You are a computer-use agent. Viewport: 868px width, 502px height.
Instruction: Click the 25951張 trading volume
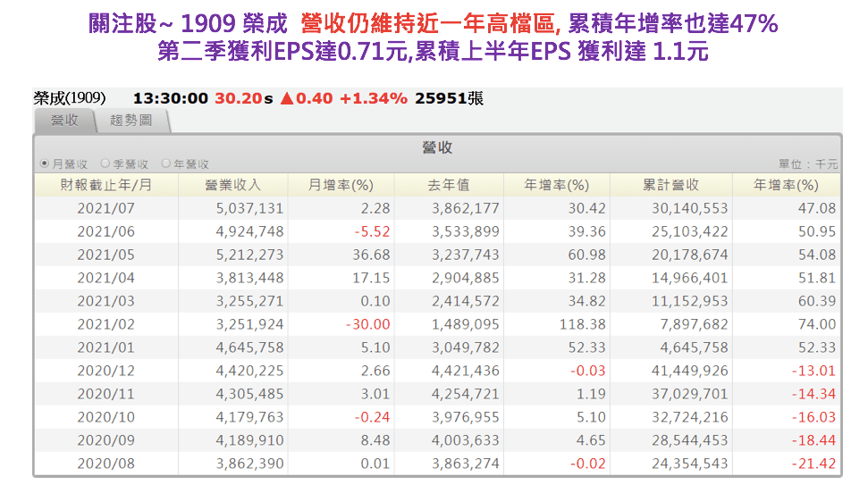pos(451,98)
